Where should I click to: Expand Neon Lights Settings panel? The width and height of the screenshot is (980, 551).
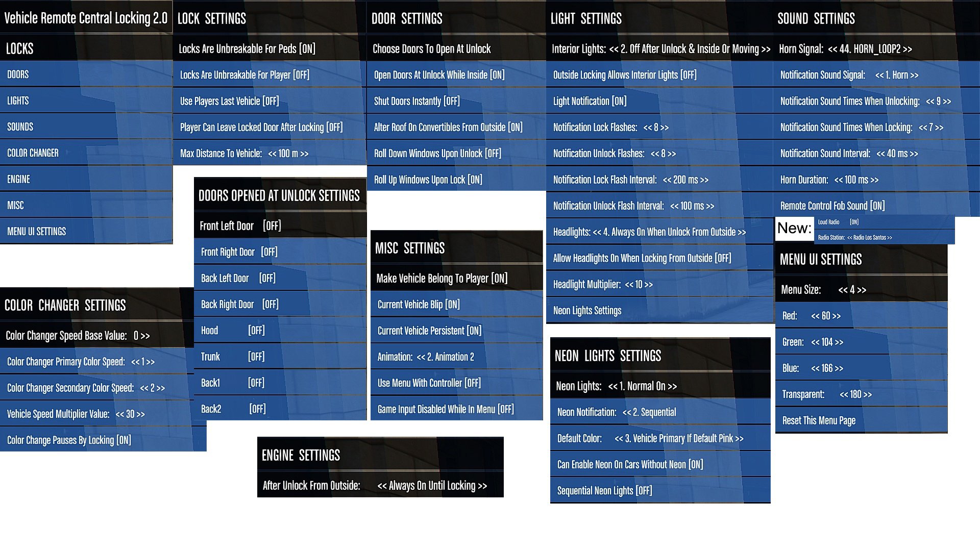587,310
